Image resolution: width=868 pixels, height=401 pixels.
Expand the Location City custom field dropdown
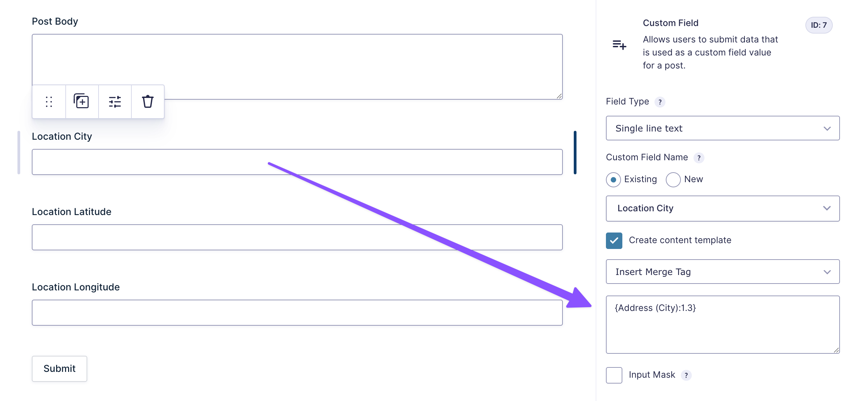[723, 209]
